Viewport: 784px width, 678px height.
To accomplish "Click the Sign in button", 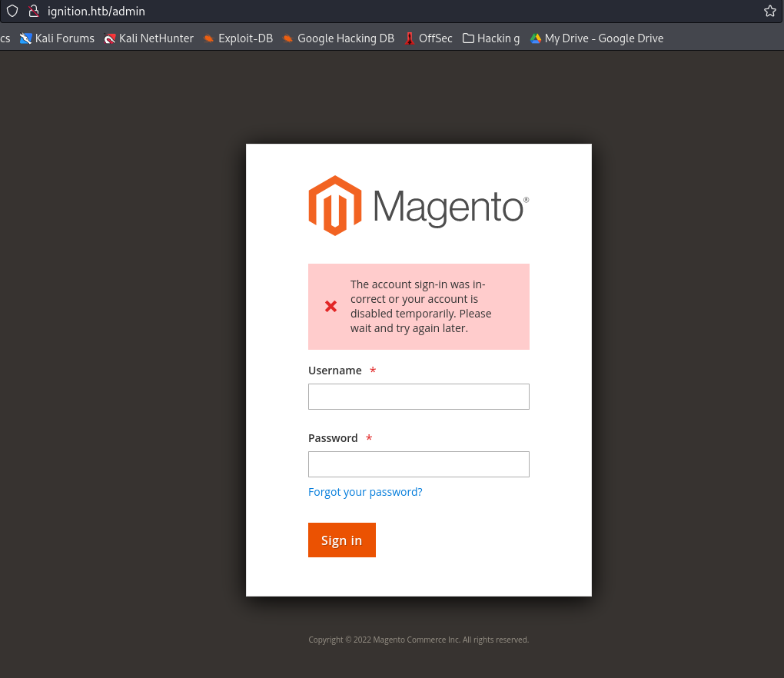I will [x=341, y=540].
